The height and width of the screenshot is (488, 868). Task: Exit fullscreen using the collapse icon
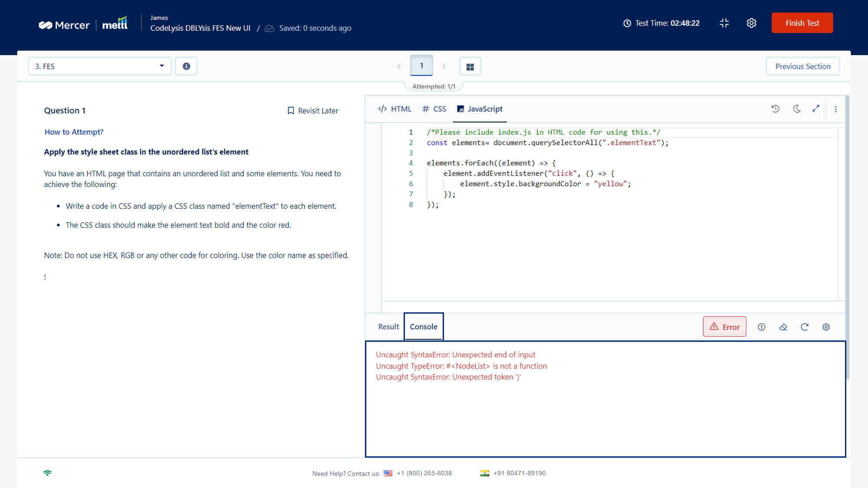click(x=724, y=23)
